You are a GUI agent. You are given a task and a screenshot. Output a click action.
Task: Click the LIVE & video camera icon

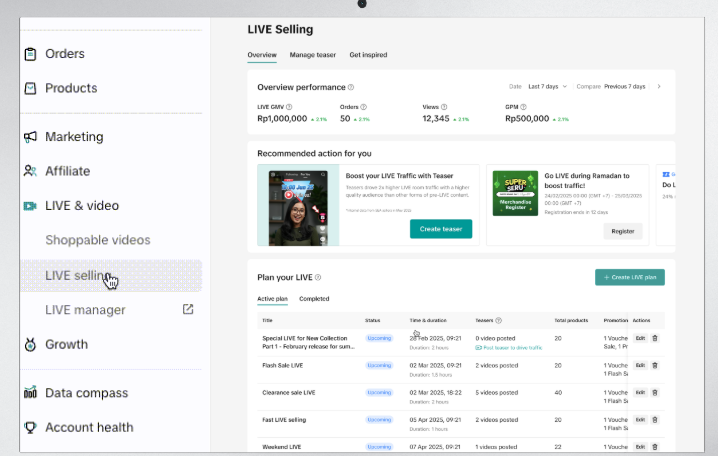pos(30,206)
